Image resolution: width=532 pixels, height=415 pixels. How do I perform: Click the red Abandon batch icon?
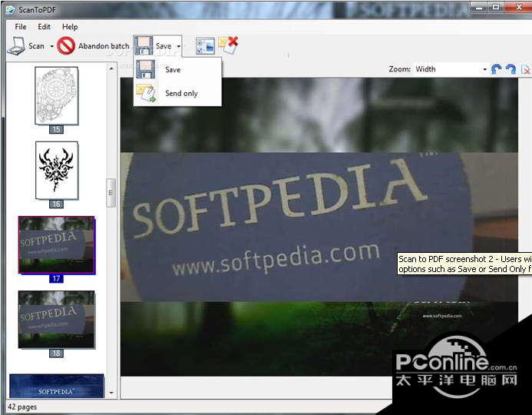[66, 46]
